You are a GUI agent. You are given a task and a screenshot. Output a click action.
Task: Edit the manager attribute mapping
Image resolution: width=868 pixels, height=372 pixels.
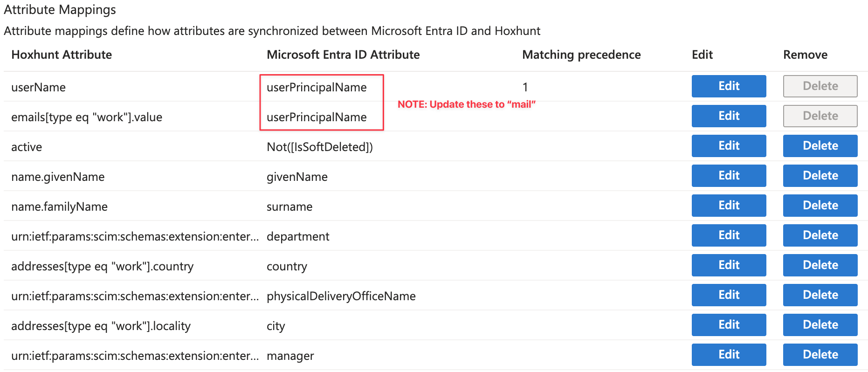coord(729,355)
